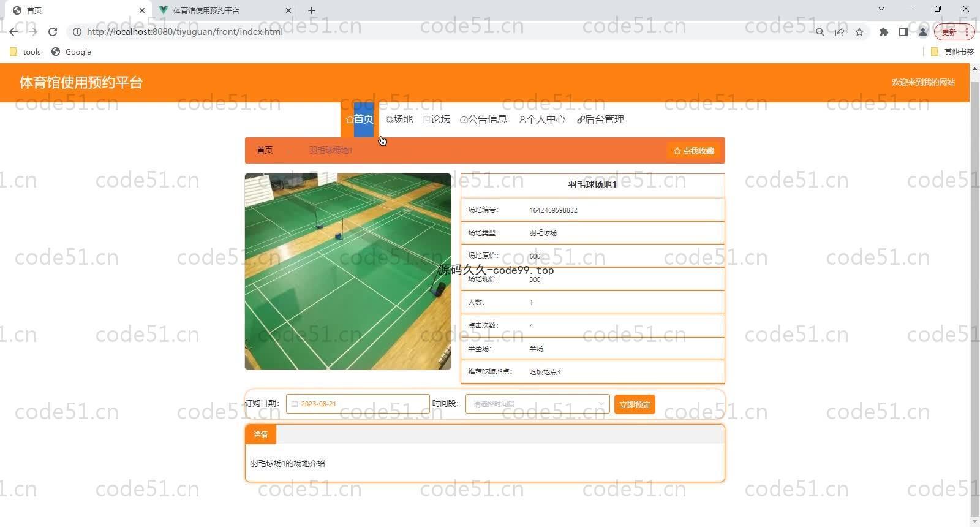
Task: Click the 首页 breadcrumb link
Action: click(x=265, y=150)
